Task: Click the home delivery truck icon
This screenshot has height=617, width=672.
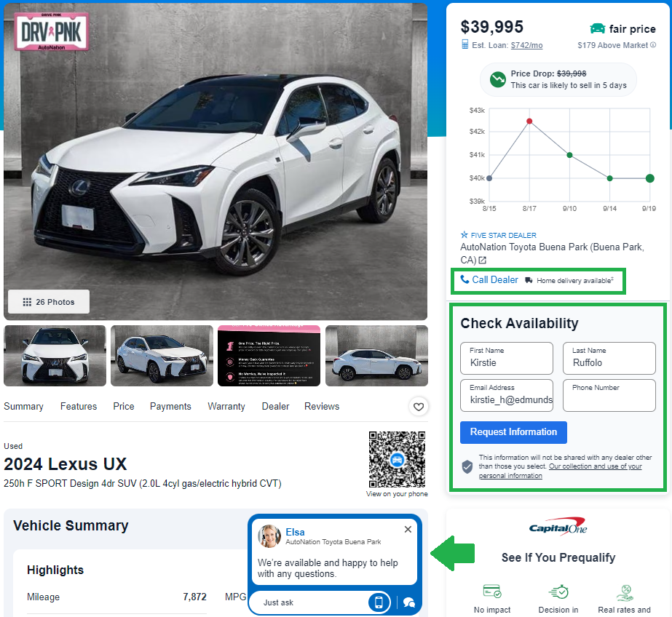Action: tap(529, 280)
